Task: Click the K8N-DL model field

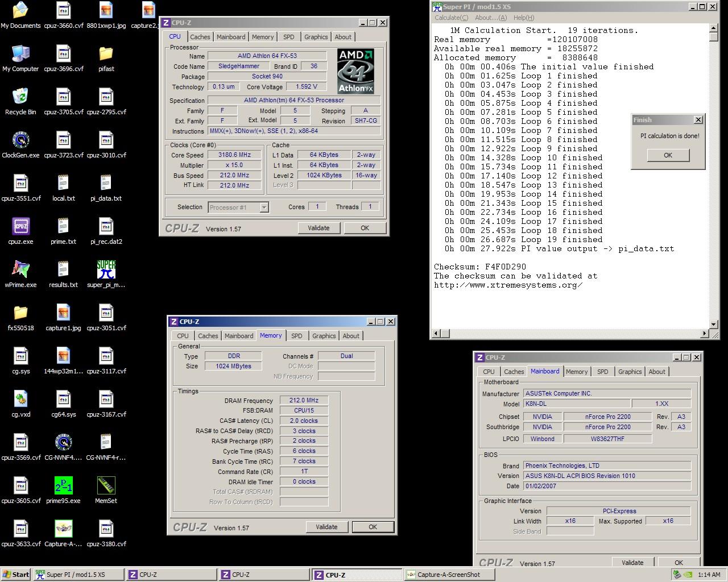Action: click(576, 404)
